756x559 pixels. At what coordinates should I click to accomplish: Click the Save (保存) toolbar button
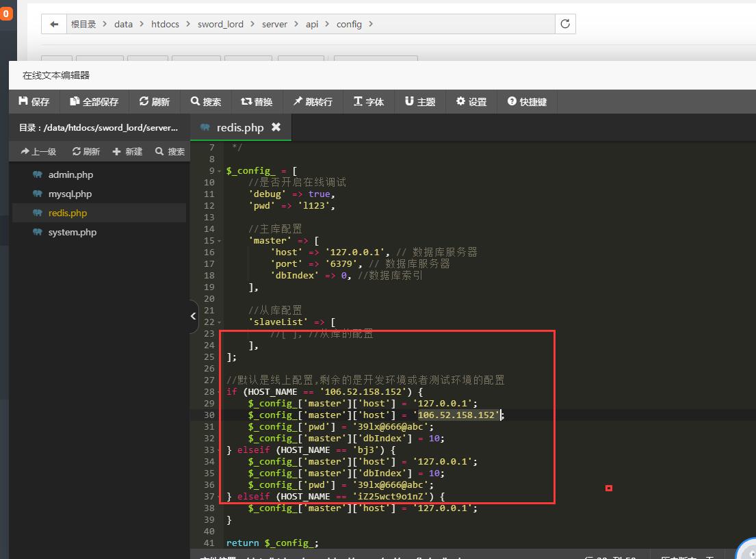pos(34,102)
